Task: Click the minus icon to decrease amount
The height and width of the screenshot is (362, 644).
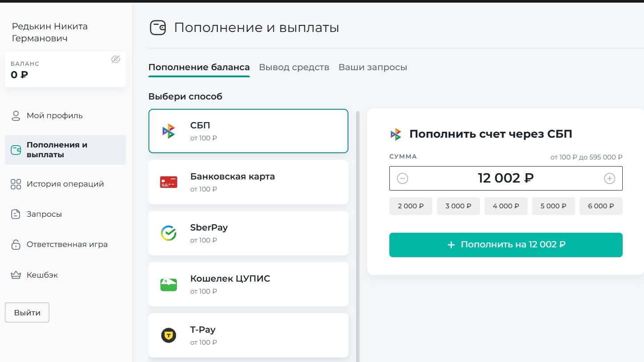Action: [402, 179]
